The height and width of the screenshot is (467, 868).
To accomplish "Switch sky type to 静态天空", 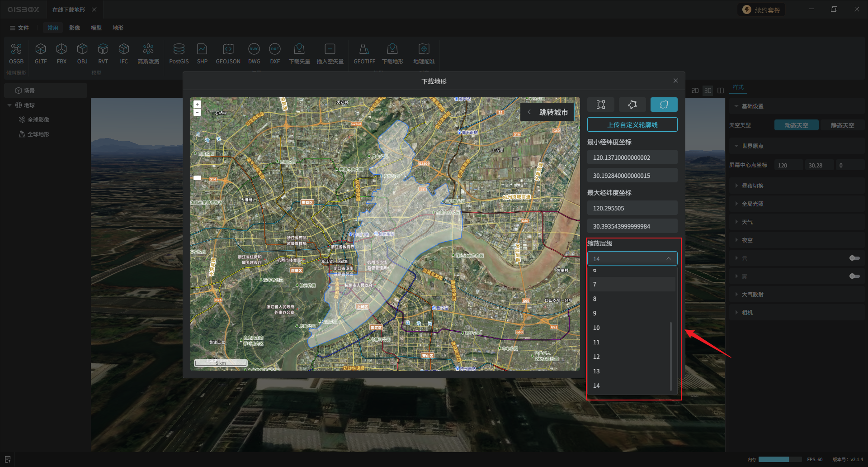I will [x=842, y=125].
